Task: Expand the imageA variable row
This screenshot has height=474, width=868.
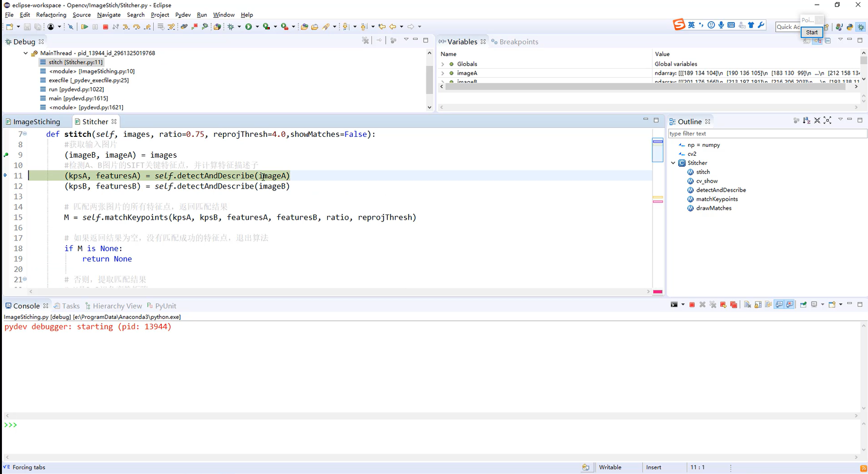Action: point(443,73)
